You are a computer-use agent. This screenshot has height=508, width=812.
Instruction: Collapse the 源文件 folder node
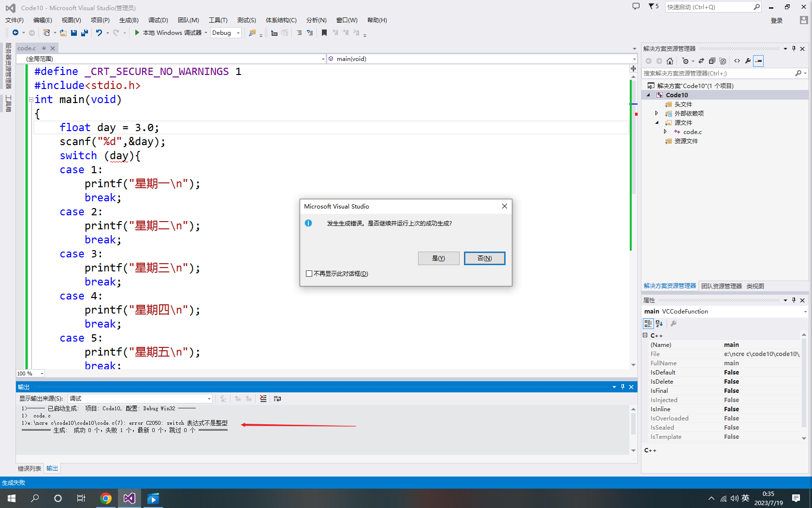tap(656, 123)
